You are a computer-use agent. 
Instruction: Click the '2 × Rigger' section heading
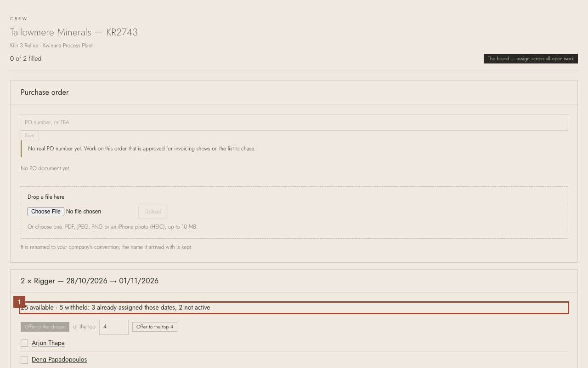click(90, 281)
